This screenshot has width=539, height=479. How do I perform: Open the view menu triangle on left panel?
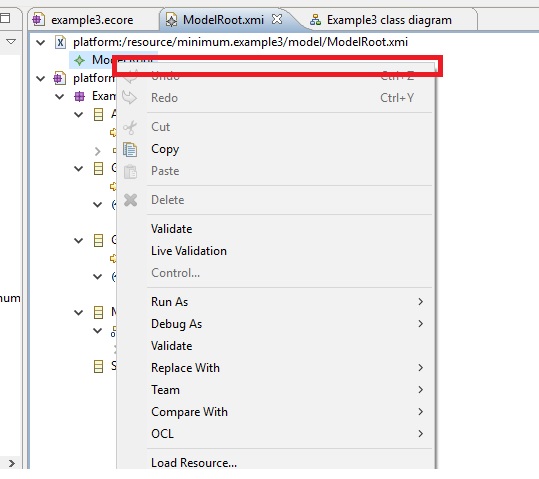(11, 42)
